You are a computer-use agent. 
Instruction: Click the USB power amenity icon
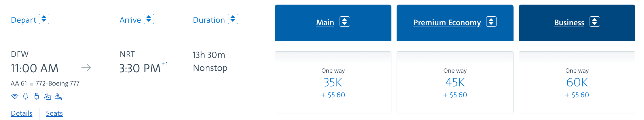pyautogui.click(x=37, y=96)
